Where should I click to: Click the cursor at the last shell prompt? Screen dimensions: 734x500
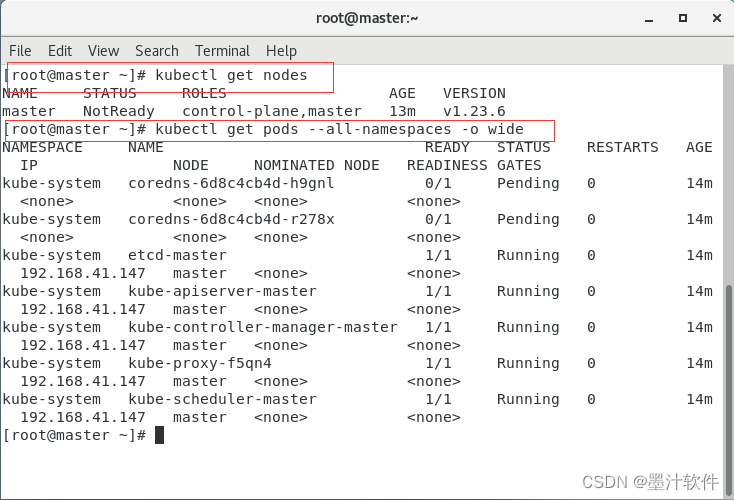159,435
